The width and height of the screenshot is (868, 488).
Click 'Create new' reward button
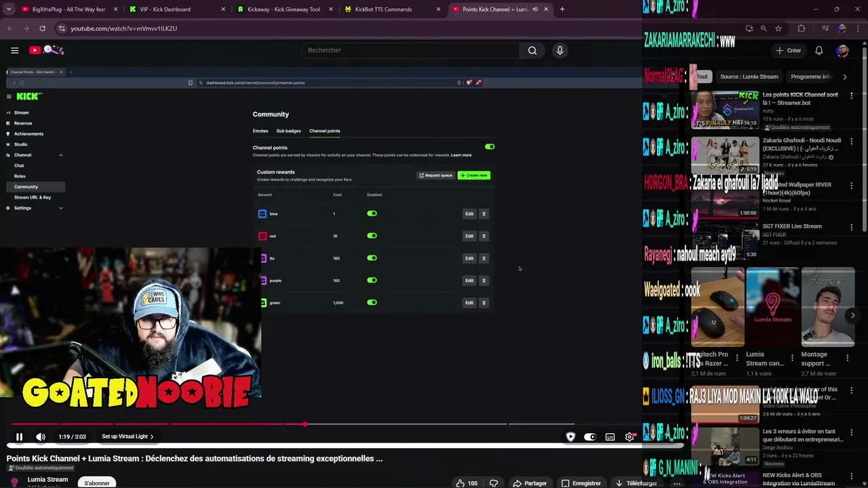(x=474, y=176)
